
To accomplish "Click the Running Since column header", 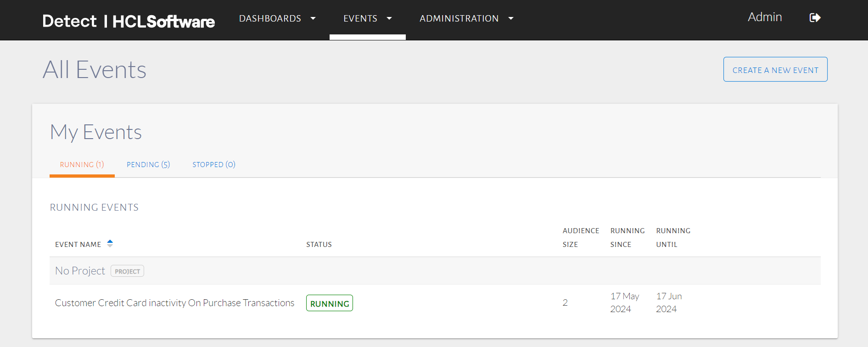I will (627, 237).
